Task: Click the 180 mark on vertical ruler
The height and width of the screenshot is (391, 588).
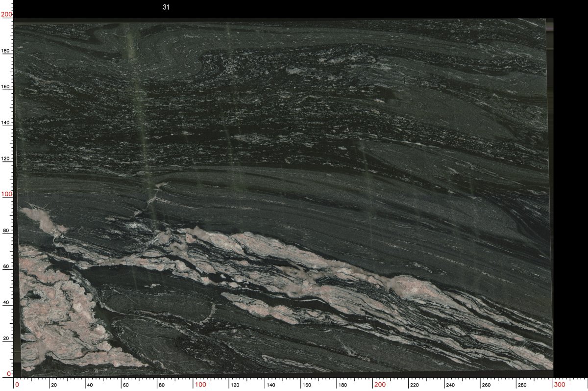Action: coord(7,51)
